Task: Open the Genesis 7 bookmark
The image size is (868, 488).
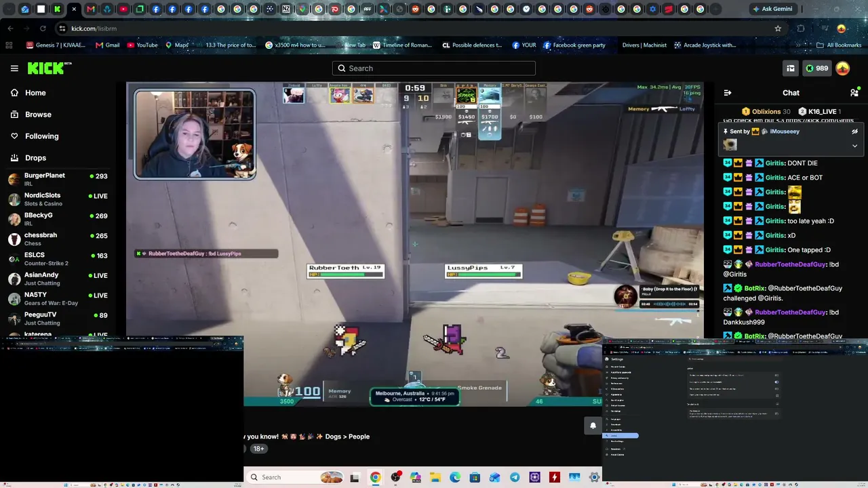Action: 56,45
